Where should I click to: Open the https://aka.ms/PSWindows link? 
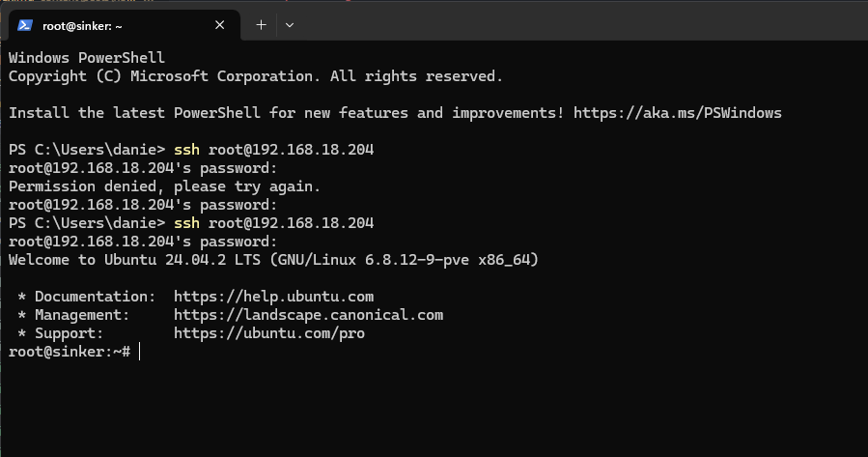pos(678,113)
